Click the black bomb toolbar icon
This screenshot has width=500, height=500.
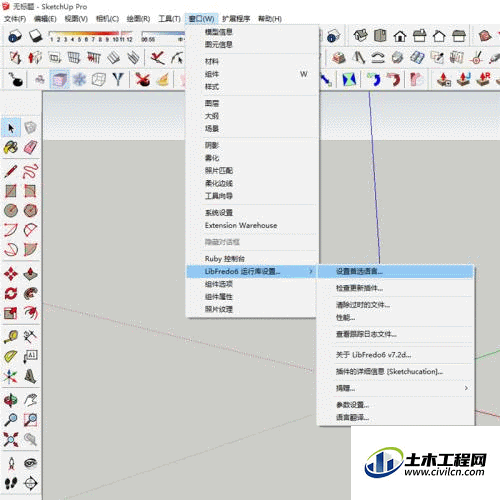(x=15, y=80)
